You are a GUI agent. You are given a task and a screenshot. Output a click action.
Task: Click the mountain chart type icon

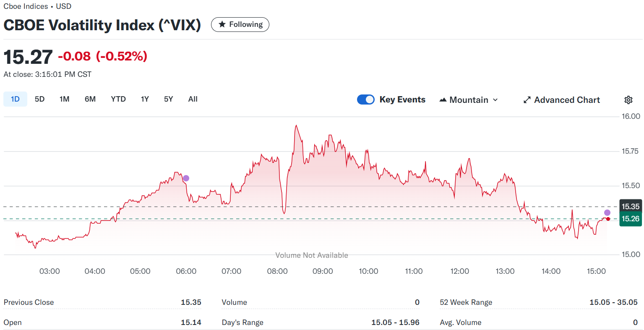(443, 100)
